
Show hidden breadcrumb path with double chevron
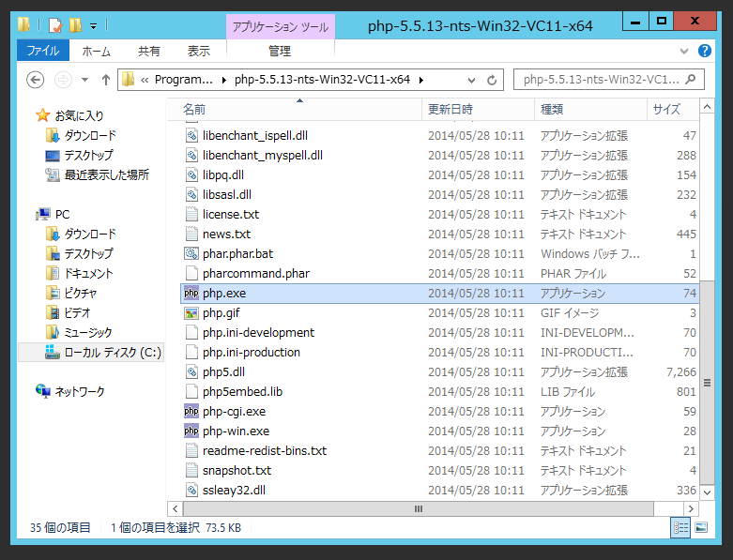pos(145,81)
